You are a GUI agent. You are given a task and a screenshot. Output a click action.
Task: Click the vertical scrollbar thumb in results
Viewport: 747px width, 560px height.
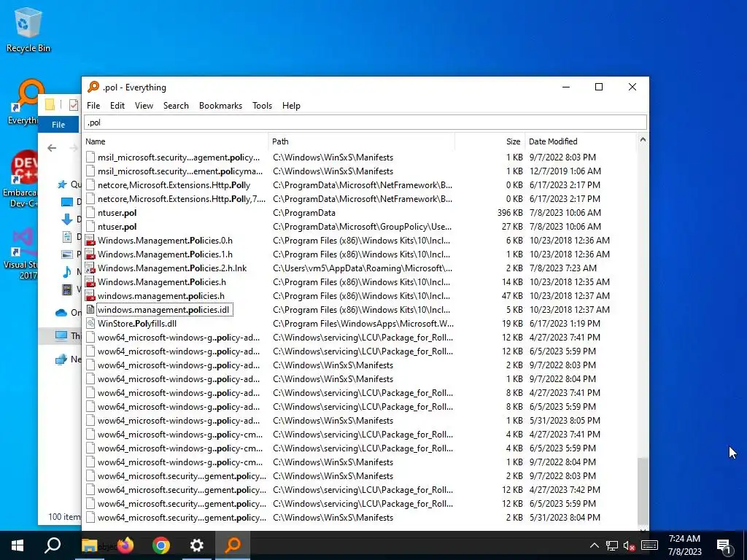(x=643, y=491)
